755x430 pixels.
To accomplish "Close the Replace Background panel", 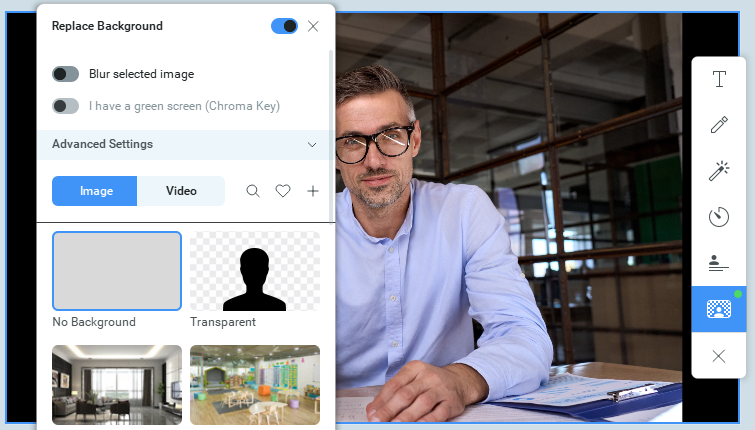I will click(x=313, y=26).
